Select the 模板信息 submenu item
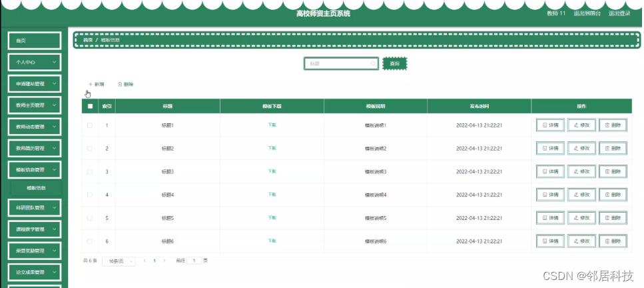Viewport: 644px width, 288px height. (36, 188)
